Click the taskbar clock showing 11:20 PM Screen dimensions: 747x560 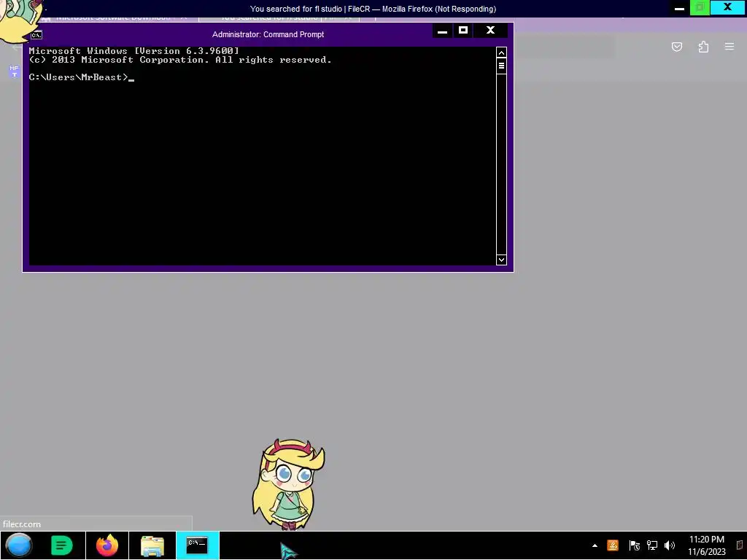[706, 545]
